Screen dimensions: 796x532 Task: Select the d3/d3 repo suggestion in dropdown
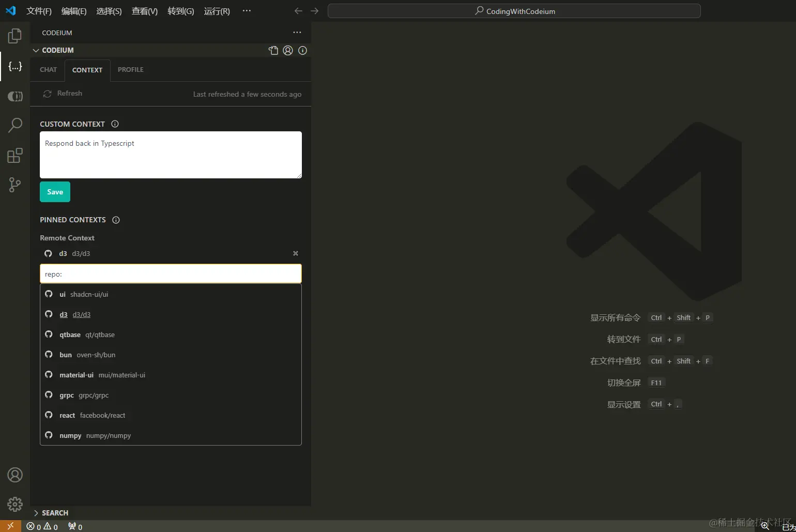coord(171,314)
